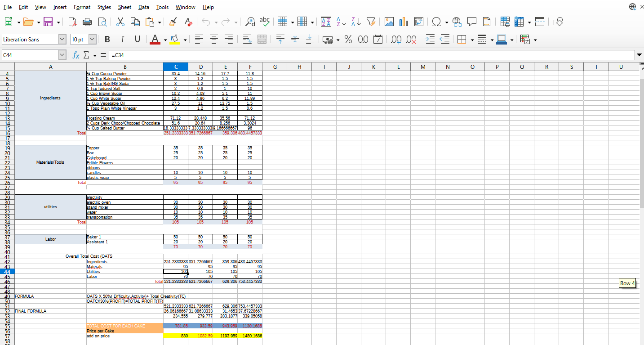Open headers and footers

pos(486,22)
